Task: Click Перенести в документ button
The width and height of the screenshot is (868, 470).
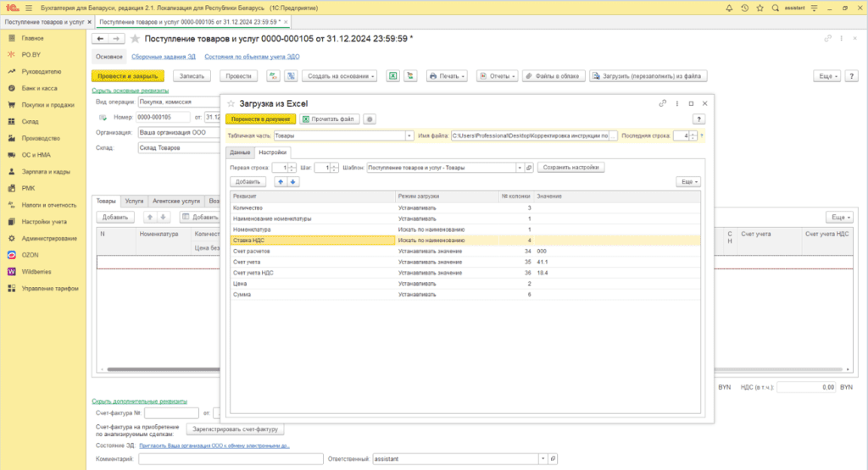Action: pyautogui.click(x=260, y=119)
